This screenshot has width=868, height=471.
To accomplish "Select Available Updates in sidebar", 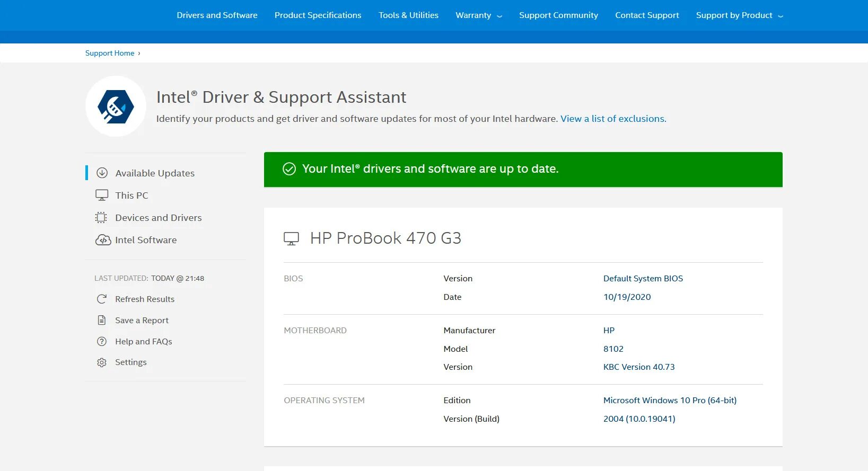I will 155,173.
